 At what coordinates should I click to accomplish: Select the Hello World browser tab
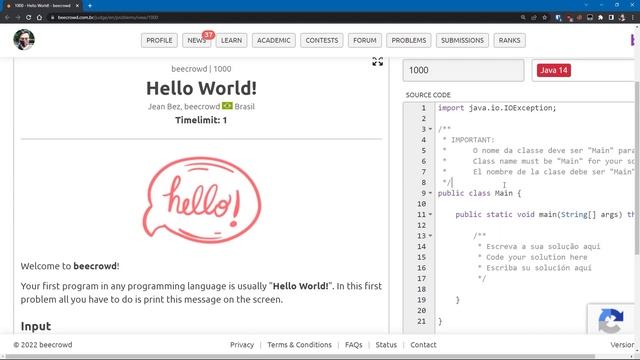click(42, 6)
